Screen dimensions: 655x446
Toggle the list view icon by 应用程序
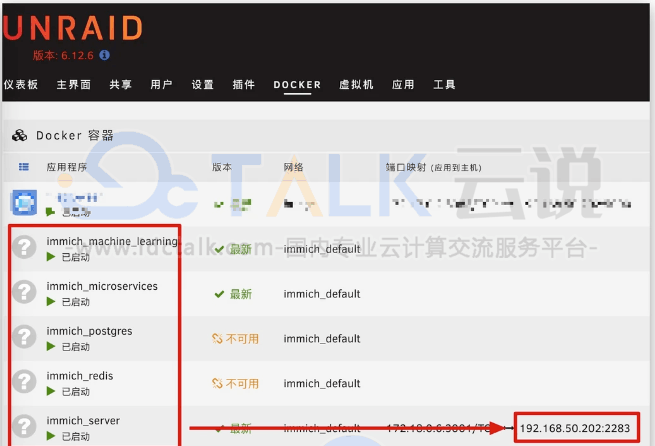tap(24, 167)
